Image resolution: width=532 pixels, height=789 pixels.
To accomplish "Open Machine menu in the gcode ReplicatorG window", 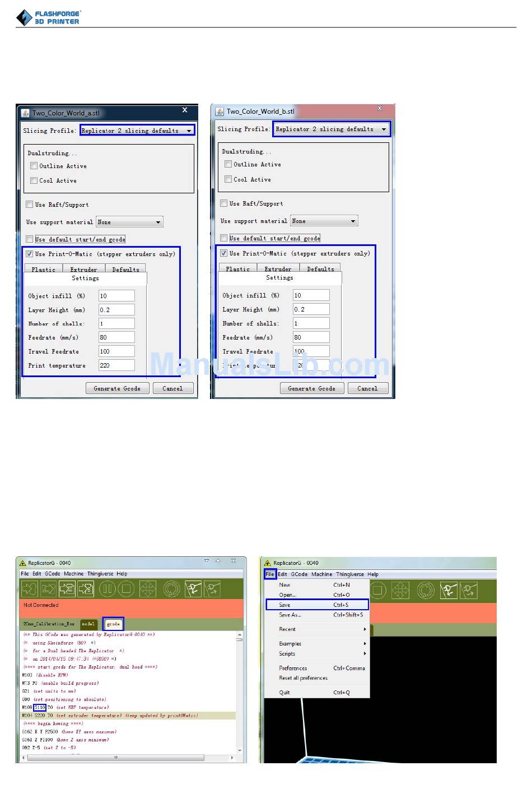I will 73,574.
